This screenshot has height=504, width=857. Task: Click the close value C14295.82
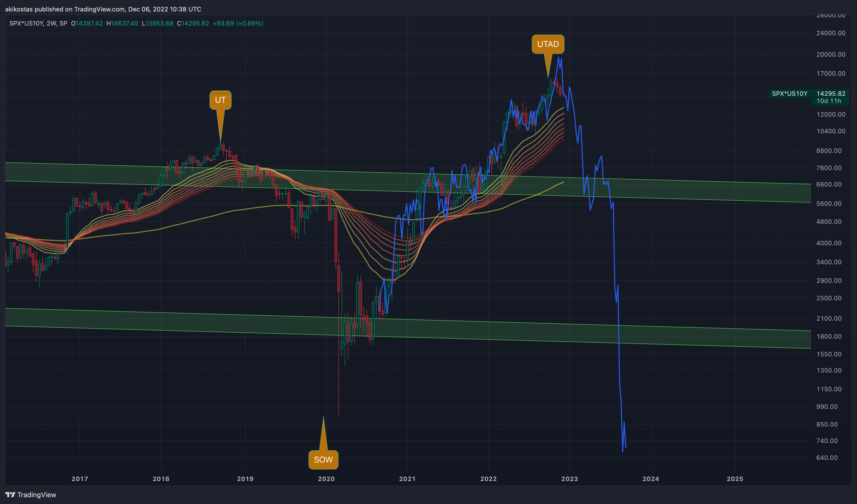point(193,23)
